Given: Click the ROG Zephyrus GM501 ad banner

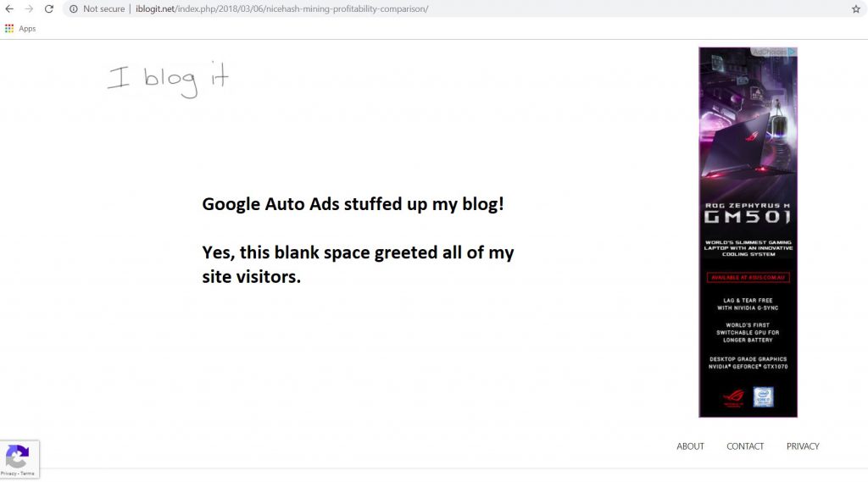Looking at the screenshot, I should (748, 232).
